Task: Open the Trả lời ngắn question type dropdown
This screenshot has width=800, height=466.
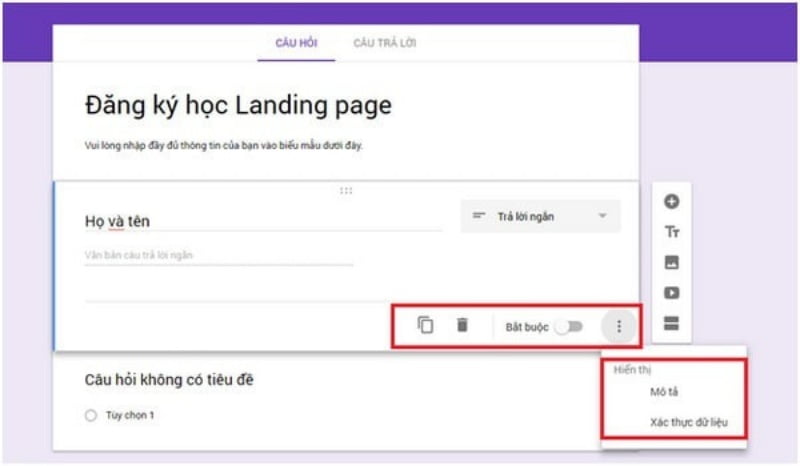Action: coord(540,216)
